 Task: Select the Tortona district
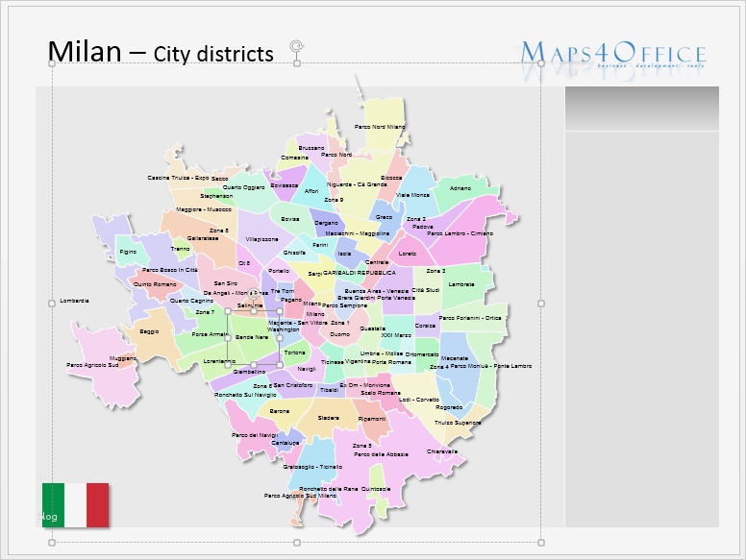click(294, 353)
